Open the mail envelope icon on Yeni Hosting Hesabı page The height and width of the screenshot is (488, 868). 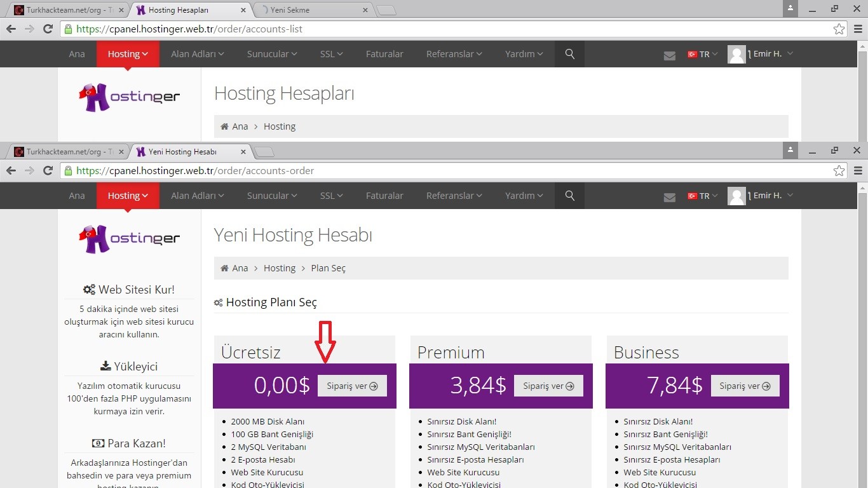(x=669, y=197)
